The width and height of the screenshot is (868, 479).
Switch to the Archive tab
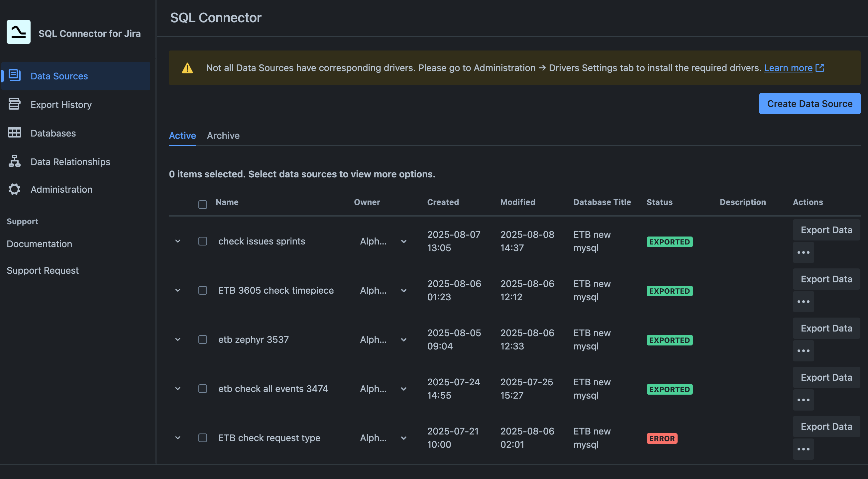point(223,136)
